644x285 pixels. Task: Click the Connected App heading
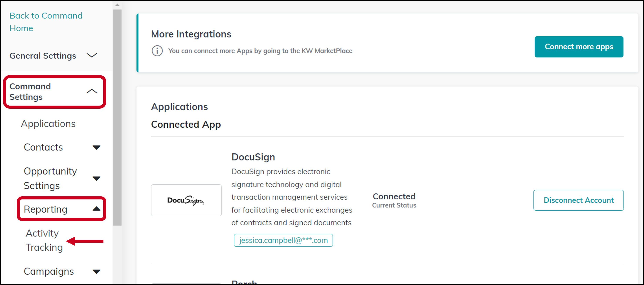pos(186,124)
